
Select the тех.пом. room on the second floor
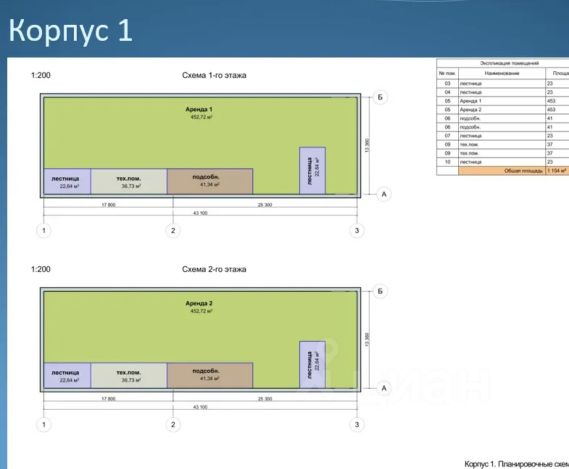[x=129, y=376]
